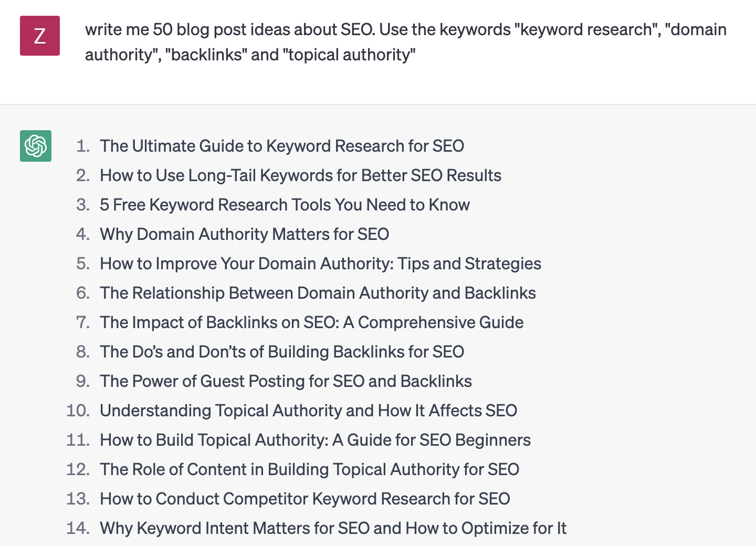Select "The Ultimate Guide to Keyword Research for SEO"
Image resolution: width=756 pixels, height=546 pixels.
(x=282, y=146)
